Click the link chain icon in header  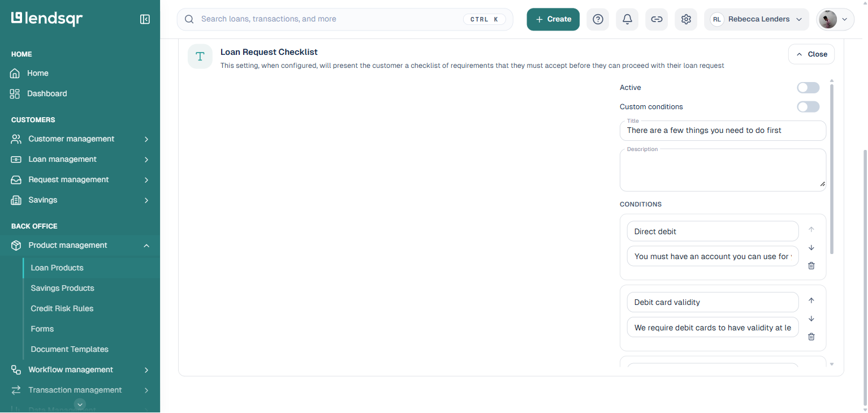tap(657, 19)
